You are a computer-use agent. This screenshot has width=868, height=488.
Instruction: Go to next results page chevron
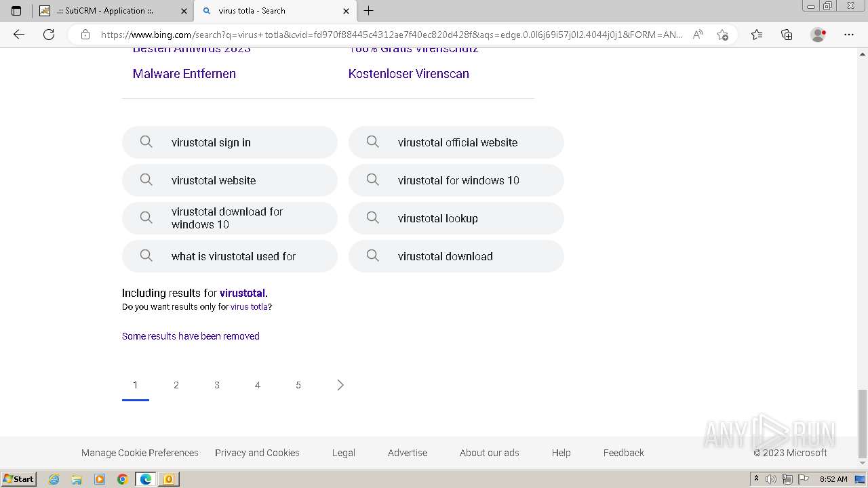click(x=340, y=385)
